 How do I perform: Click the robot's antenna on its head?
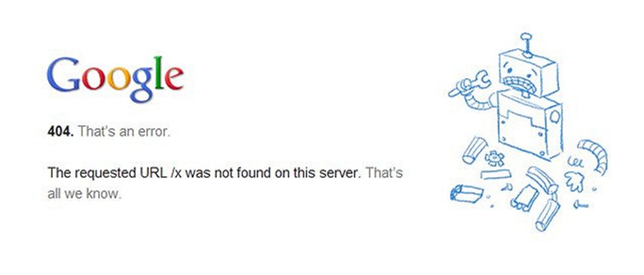526,45
